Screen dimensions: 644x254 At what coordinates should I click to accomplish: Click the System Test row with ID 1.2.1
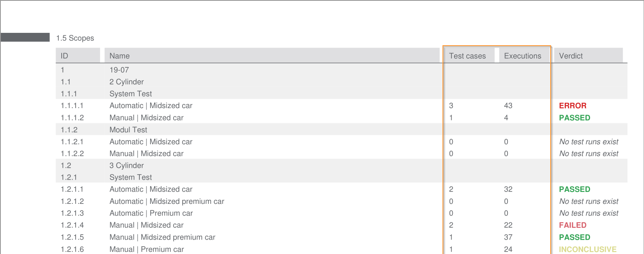130,178
